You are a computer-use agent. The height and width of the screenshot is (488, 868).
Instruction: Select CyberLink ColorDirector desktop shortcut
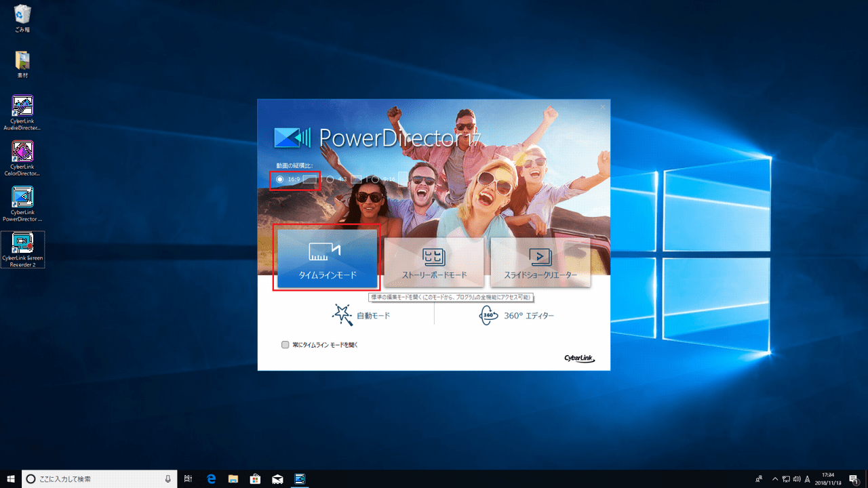22,158
